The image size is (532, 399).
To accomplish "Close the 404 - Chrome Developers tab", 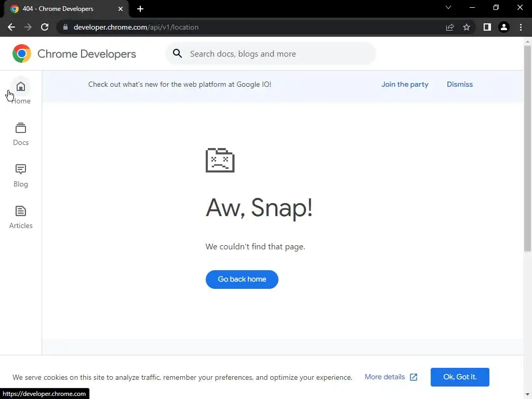I will click(121, 9).
